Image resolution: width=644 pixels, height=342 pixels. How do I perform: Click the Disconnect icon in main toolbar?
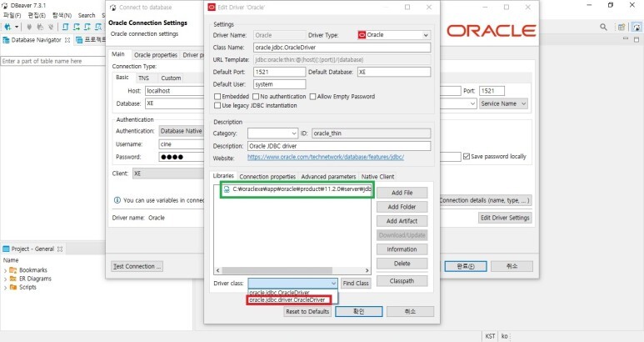point(51,27)
